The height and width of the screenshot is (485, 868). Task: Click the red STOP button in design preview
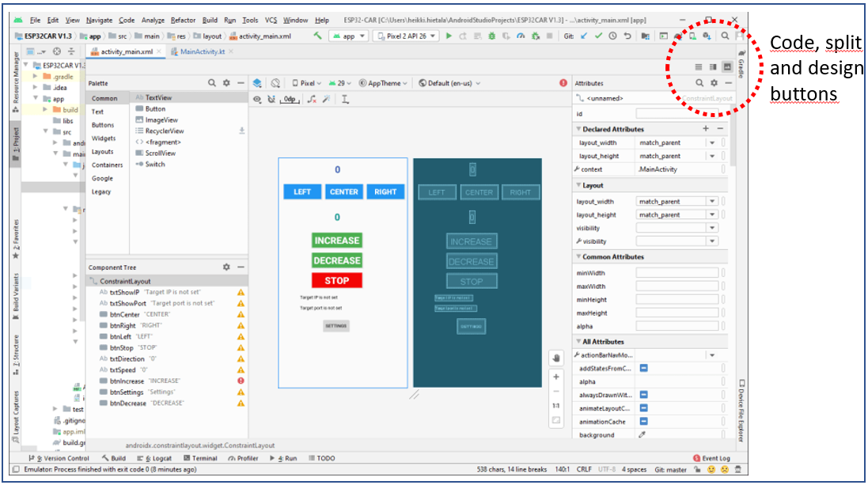(336, 281)
